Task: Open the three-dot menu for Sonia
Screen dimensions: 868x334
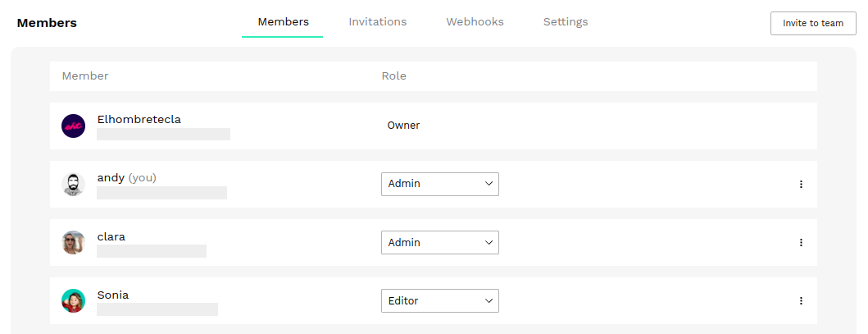Action: click(x=801, y=301)
